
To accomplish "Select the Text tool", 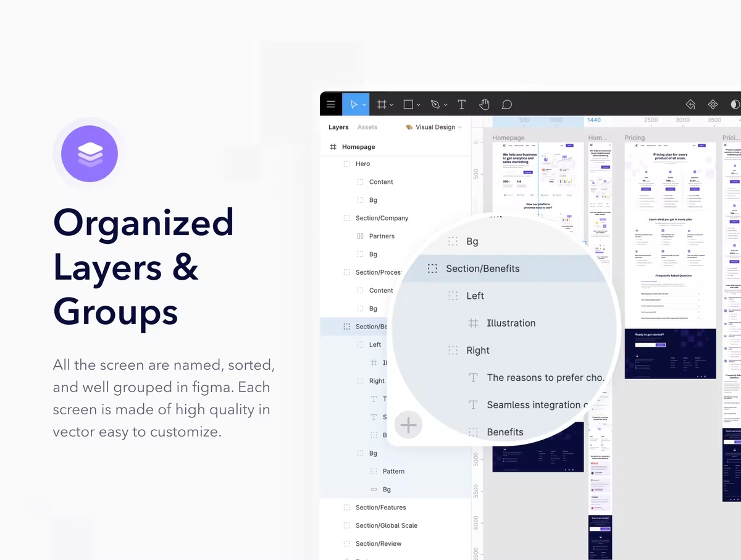I will click(x=461, y=104).
